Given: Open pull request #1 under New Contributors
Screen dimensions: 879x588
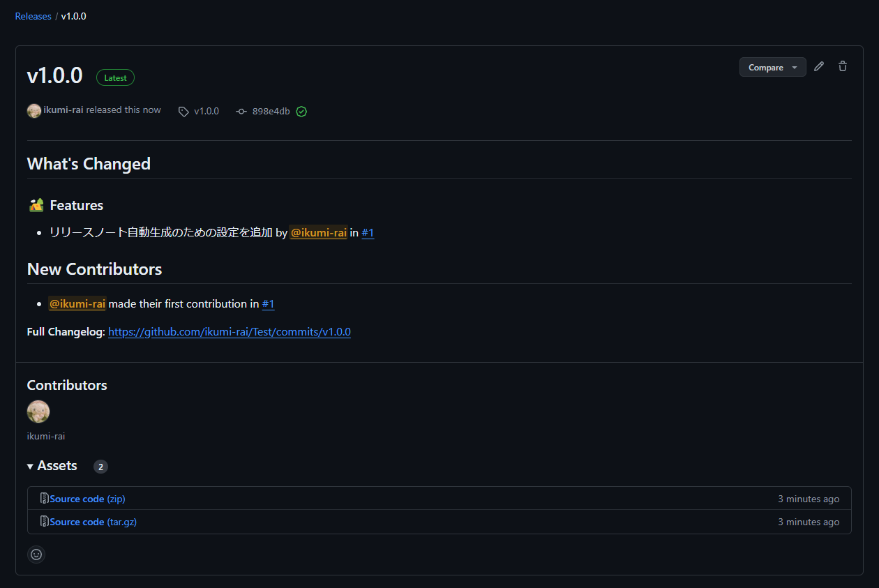Looking at the screenshot, I should [x=268, y=304].
